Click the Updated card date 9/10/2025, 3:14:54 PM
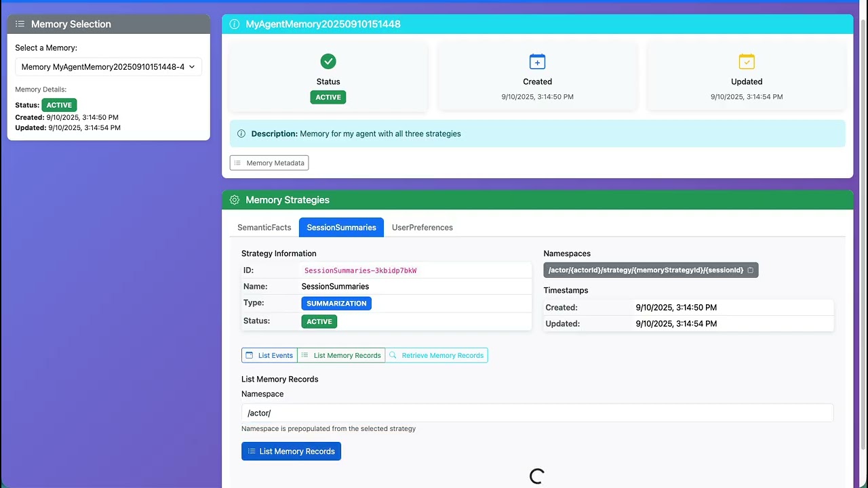This screenshot has height=488, width=868. click(x=747, y=97)
